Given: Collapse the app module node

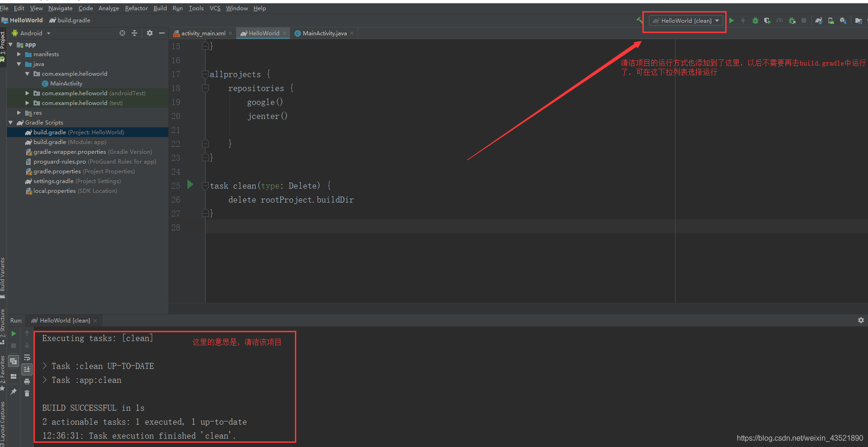Looking at the screenshot, I should [x=11, y=45].
